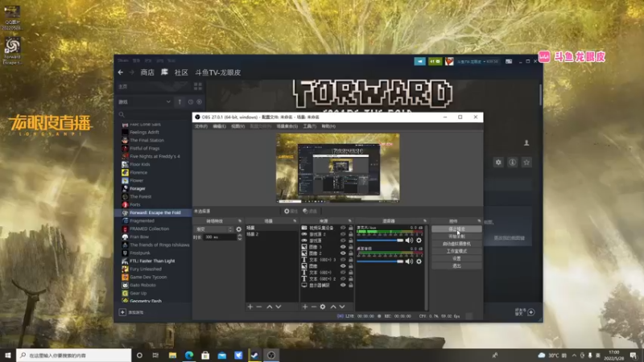The height and width of the screenshot is (362, 644).
Task: Lock the 视频采集设备 source
Action: click(x=351, y=228)
